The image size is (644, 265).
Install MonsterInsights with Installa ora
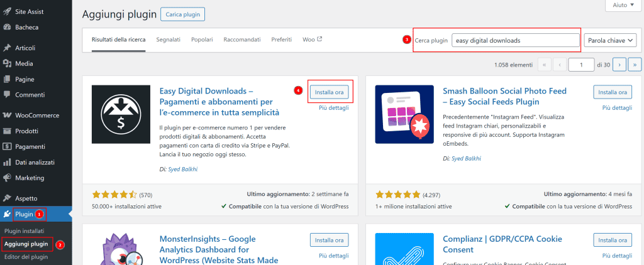pos(329,240)
